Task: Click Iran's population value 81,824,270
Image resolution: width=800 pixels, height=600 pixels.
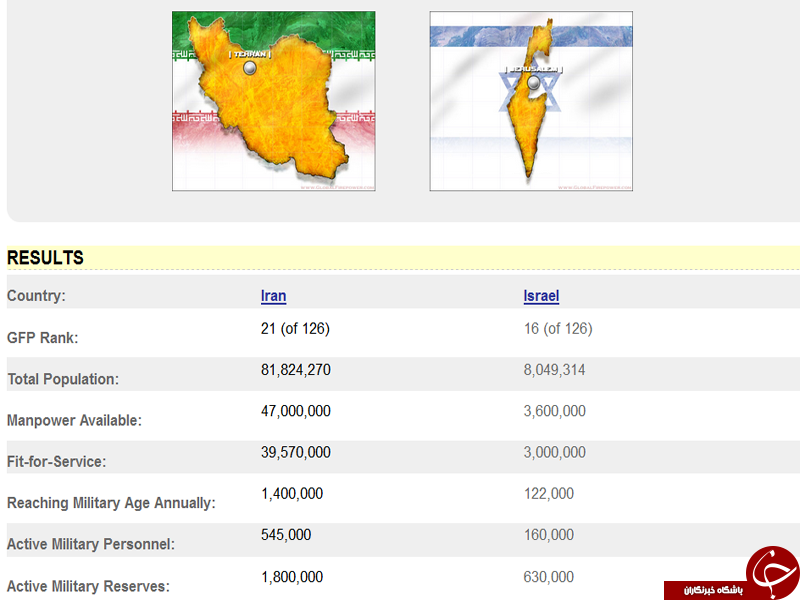Action: point(295,370)
